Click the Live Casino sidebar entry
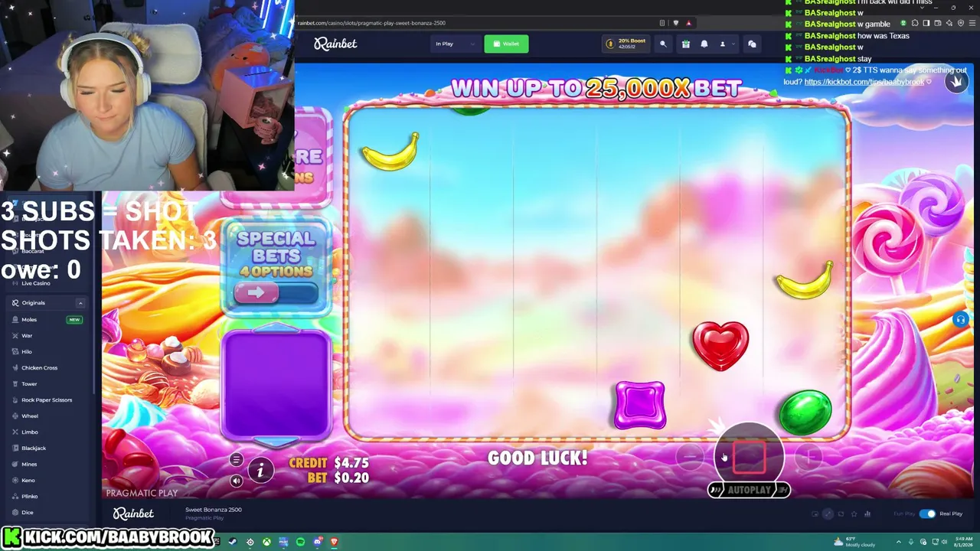Screen dimensions: 980x551 (36, 283)
